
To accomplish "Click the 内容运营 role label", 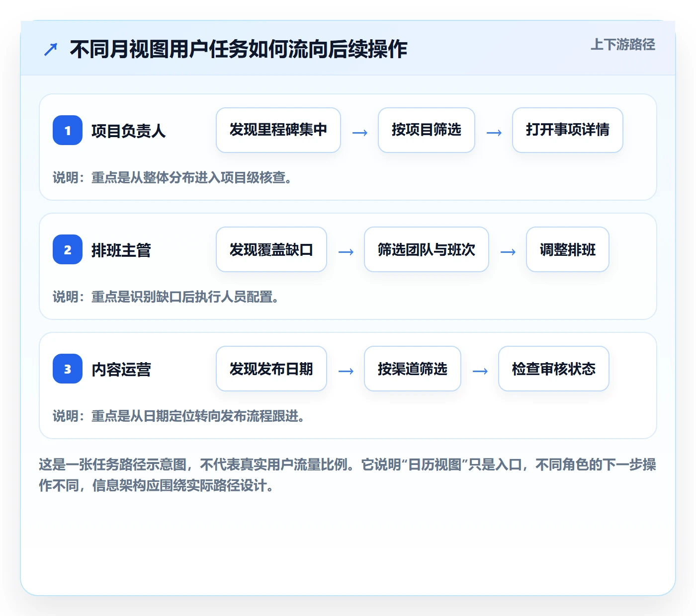I will [121, 369].
